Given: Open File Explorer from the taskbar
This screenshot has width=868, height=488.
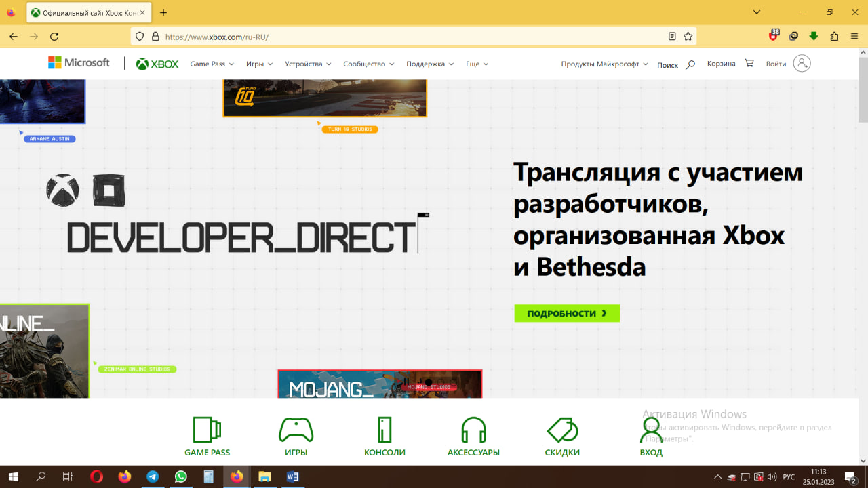Looking at the screenshot, I should pos(264,476).
